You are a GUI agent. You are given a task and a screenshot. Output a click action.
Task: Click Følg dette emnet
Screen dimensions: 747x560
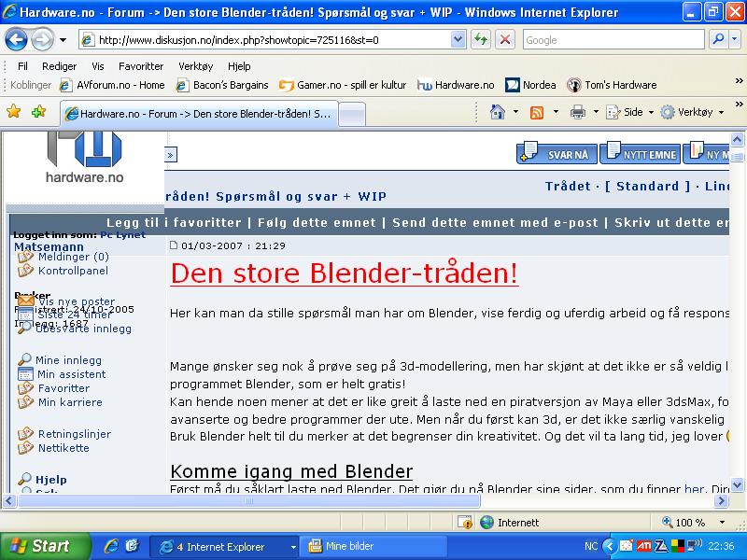[x=317, y=222]
